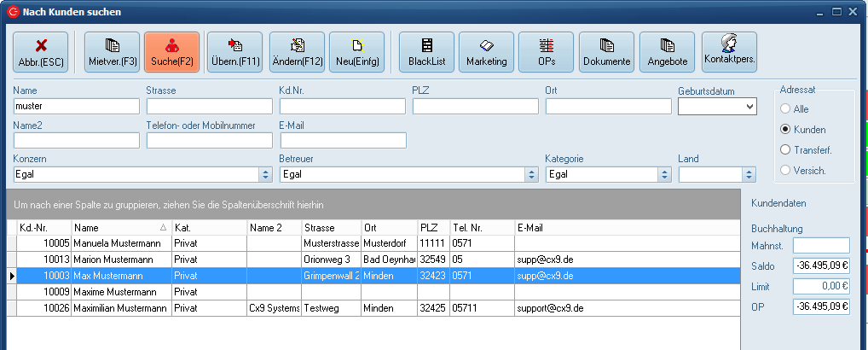Open the Dokumente button
This screenshot has width=868, height=350.
tap(607, 52)
